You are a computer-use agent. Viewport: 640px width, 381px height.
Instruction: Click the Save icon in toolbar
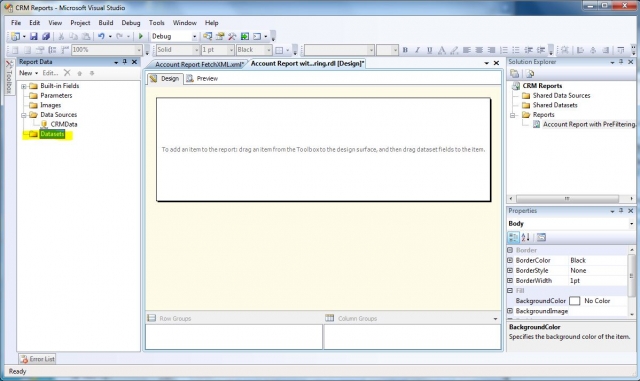(x=34, y=36)
